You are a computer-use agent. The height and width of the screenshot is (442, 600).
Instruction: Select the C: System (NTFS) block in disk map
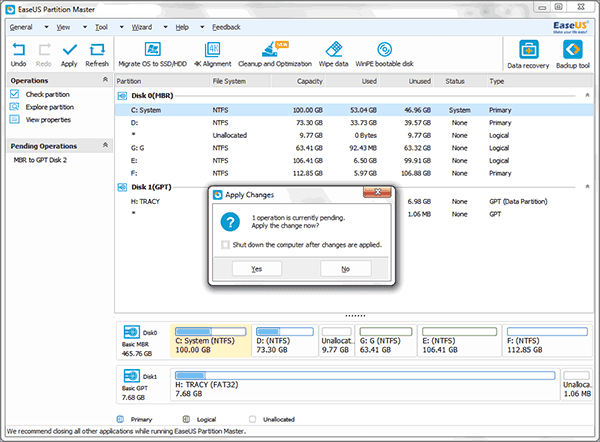click(210, 341)
